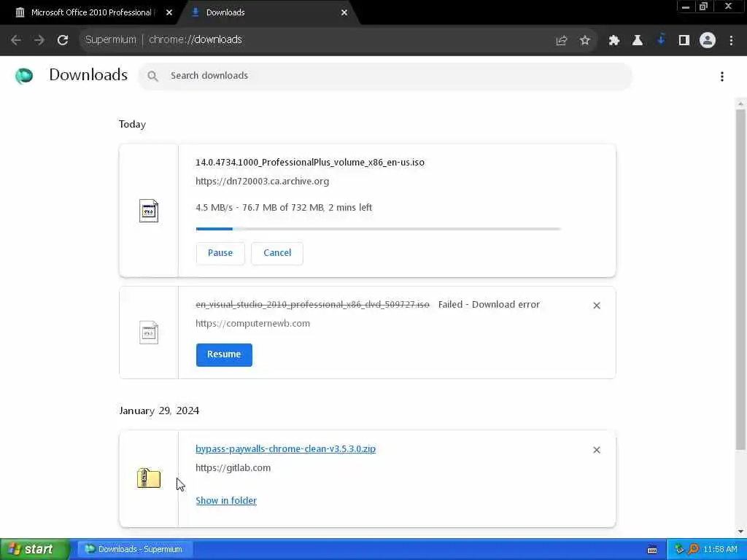747x560 pixels.
Task: Click the https://computernewb.com source URL
Action: (x=253, y=324)
